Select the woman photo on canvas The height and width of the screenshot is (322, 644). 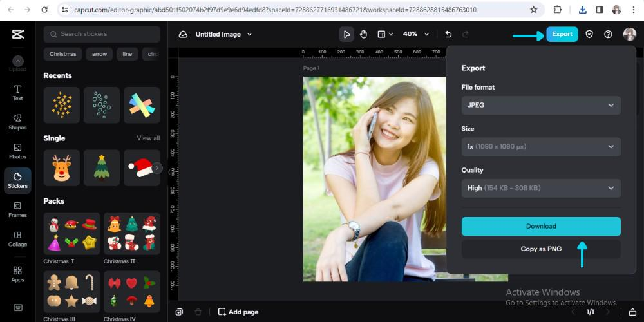point(375,179)
